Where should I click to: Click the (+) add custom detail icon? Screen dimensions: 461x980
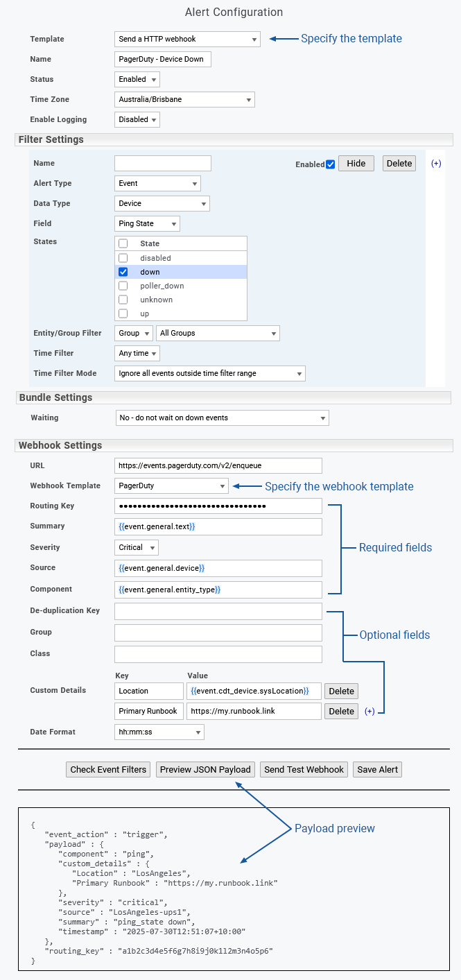(369, 712)
